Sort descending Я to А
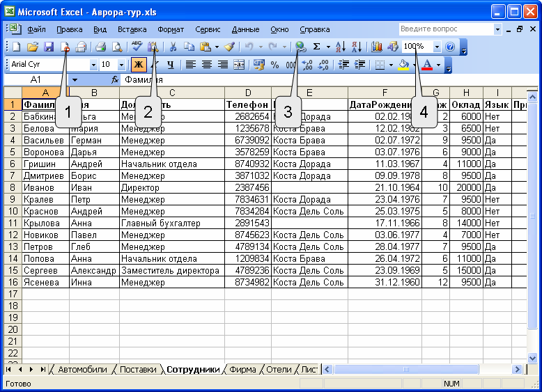 [357, 47]
